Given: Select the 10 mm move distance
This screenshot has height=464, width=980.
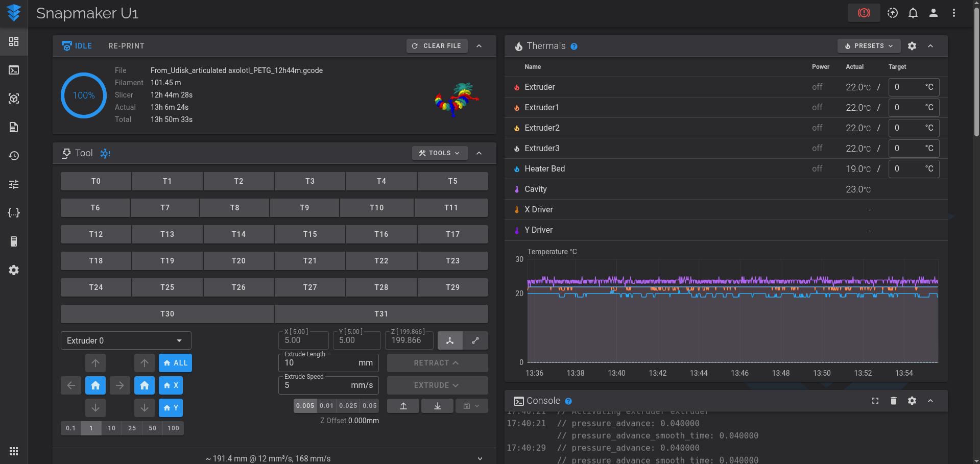Looking at the screenshot, I should [x=111, y=428].
